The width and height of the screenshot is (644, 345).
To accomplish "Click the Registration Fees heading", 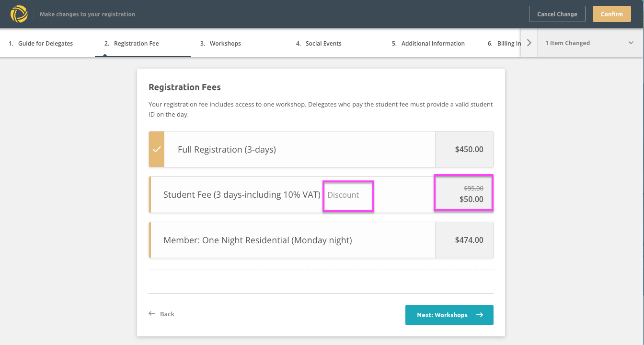I will click(x=184, y=87).
